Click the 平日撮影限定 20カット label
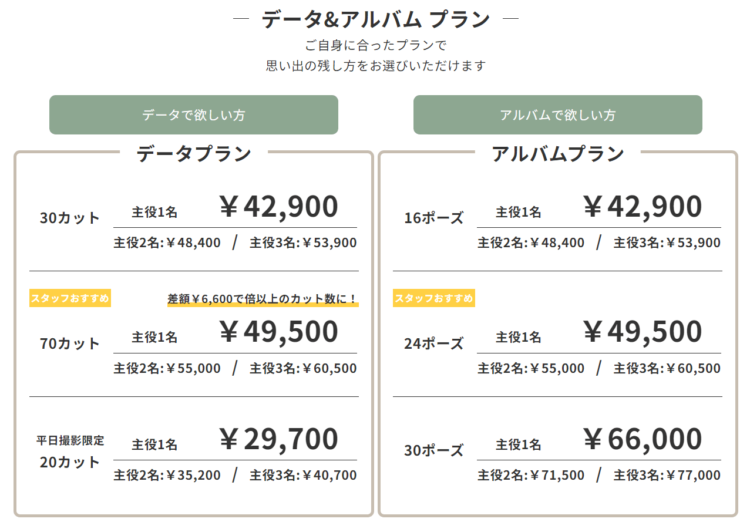This screenshot has height=522, width=750. [70, 452]
